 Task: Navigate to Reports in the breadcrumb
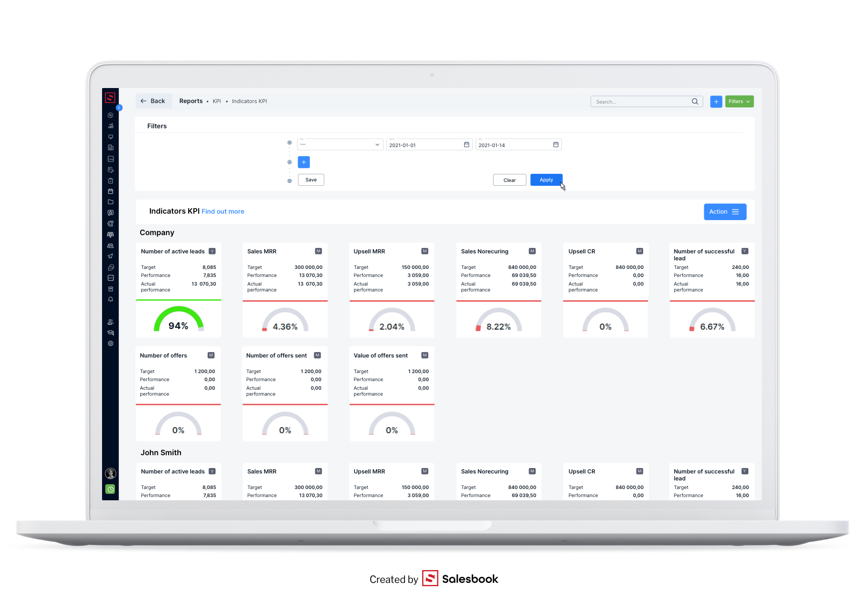(x=191, y=101)
